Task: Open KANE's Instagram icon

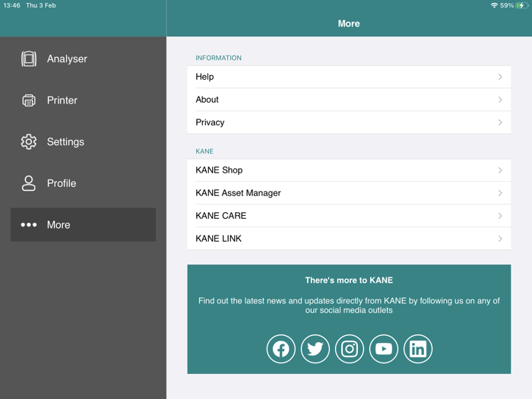Action: 350,349
